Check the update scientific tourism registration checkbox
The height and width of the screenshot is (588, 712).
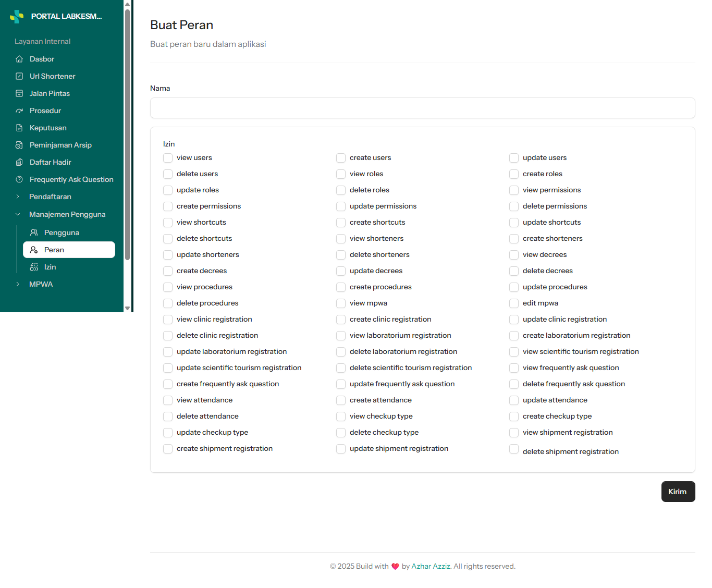tap(168, 368)
